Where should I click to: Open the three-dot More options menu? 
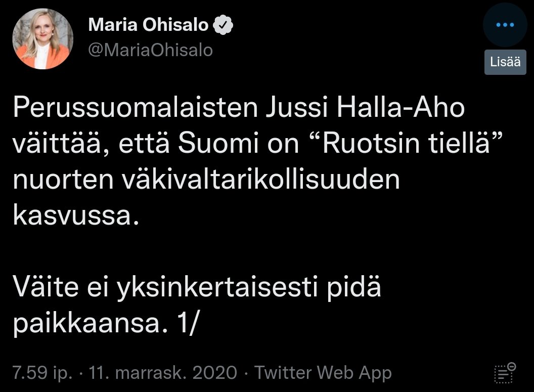click(x=505, y=24)
